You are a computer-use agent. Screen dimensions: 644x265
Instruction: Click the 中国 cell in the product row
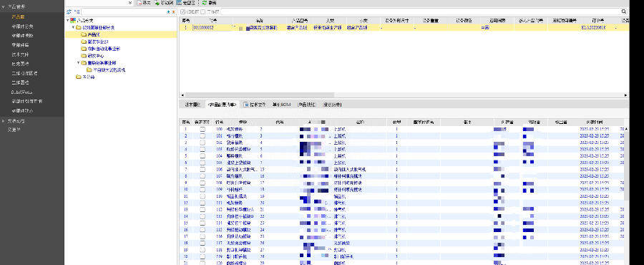484,28
